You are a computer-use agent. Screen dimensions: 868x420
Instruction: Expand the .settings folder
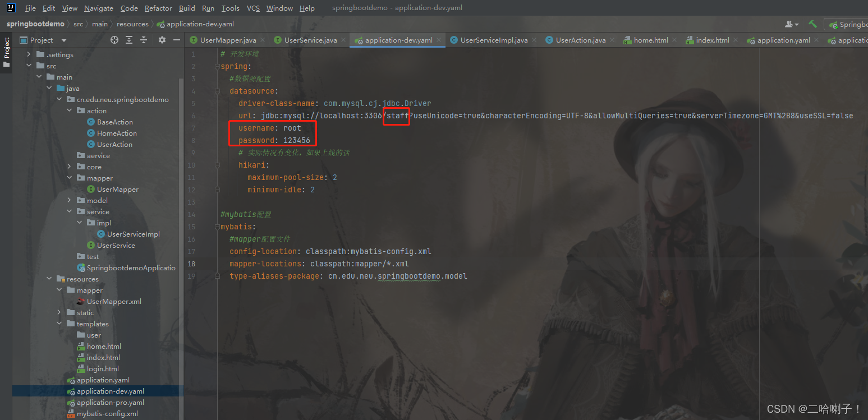pos(29,54)
